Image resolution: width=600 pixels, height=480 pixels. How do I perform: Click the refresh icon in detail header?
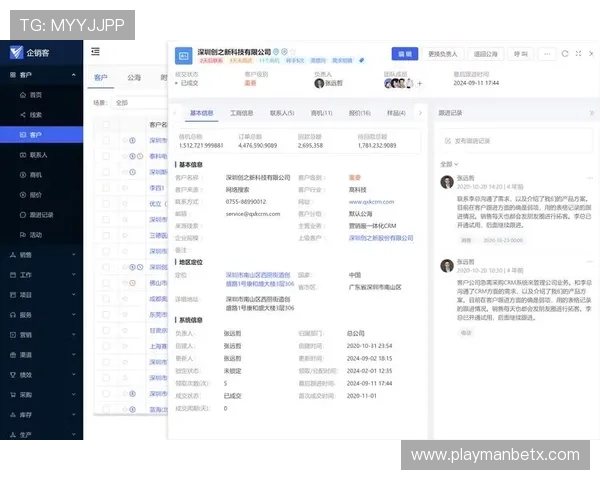tap(565, 54)
